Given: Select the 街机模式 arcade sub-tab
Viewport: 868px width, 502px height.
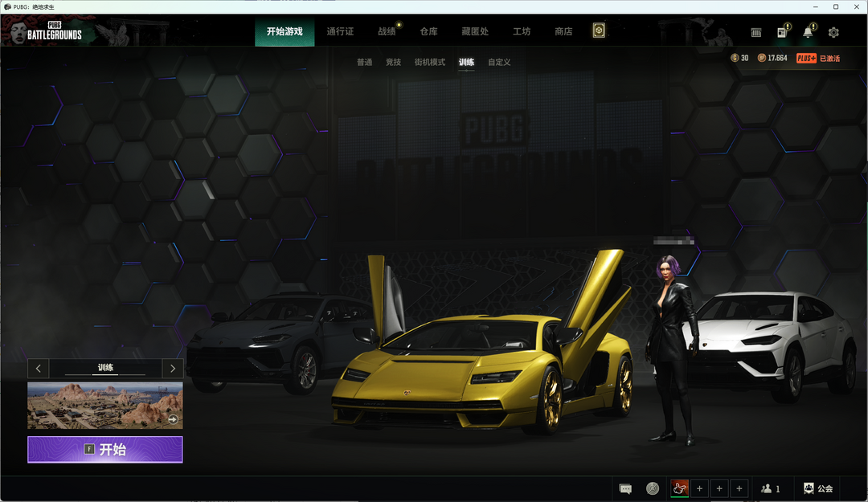Looking at the screenshot, I should click(x=429, y=62).
